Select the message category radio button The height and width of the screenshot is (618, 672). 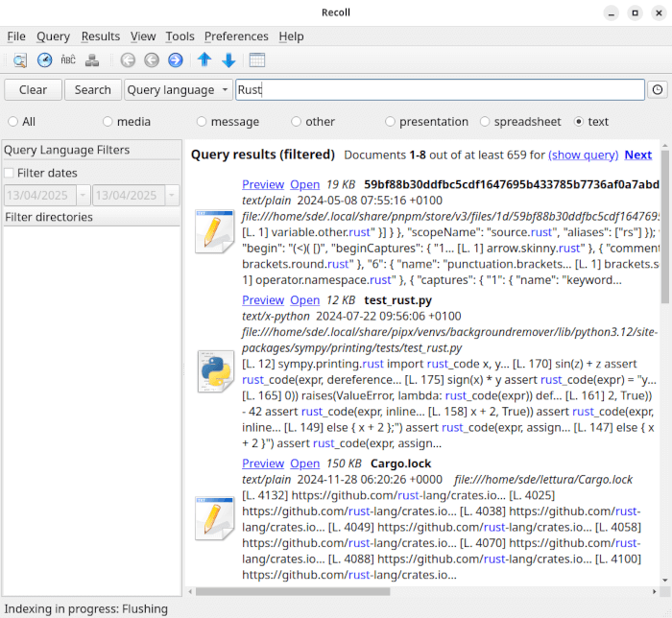coord(202,122)
